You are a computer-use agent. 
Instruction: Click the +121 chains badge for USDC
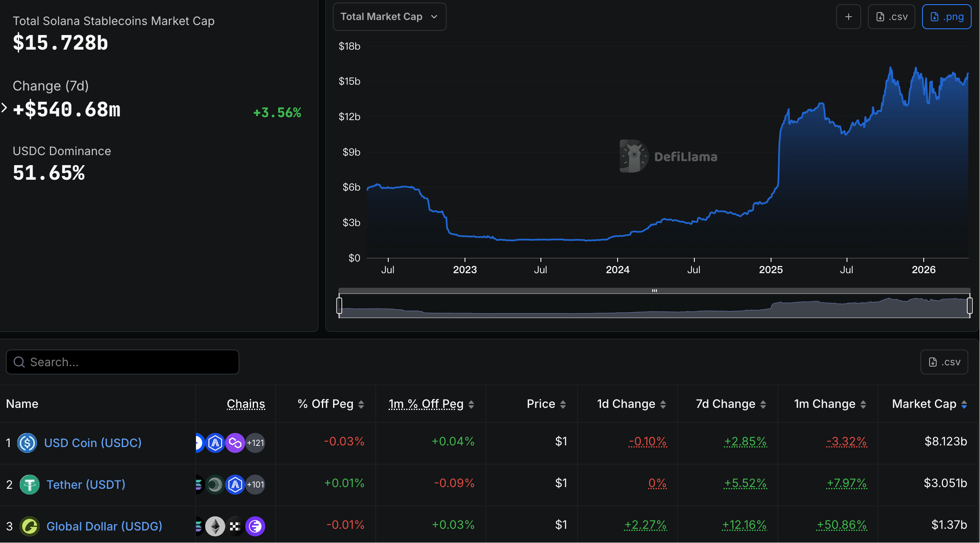click(x=255, y=442)
